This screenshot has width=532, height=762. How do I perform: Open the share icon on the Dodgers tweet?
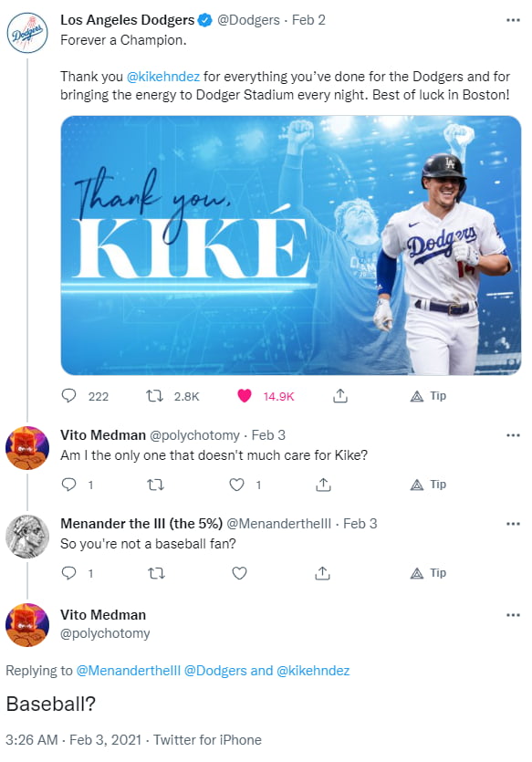click(340, 396)
